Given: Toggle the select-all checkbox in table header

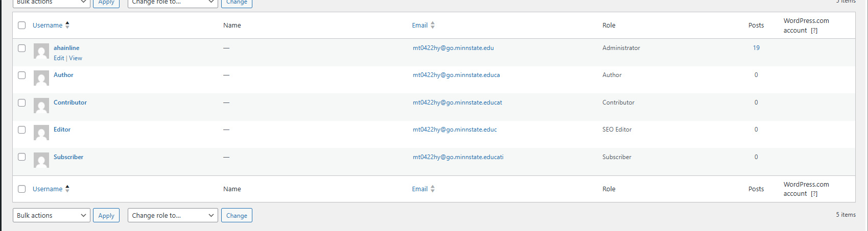Looking at the screenshot, I should pos(21,25).
